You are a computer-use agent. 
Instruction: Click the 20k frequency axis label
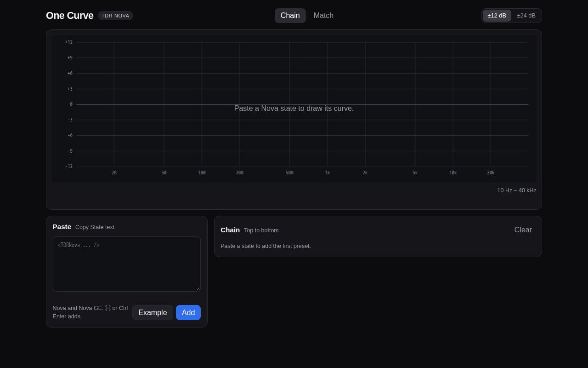pos(491,173)
